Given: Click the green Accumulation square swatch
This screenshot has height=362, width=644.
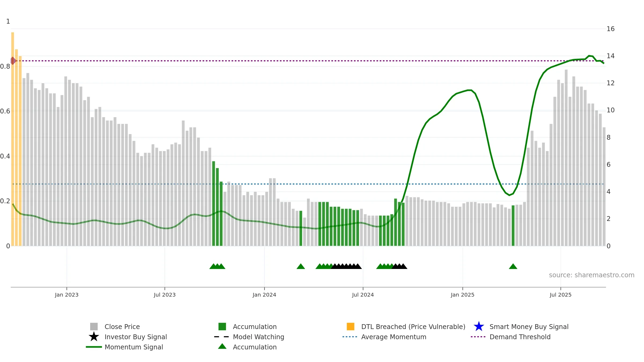Looking at the screenshot, I should point(222,327).
